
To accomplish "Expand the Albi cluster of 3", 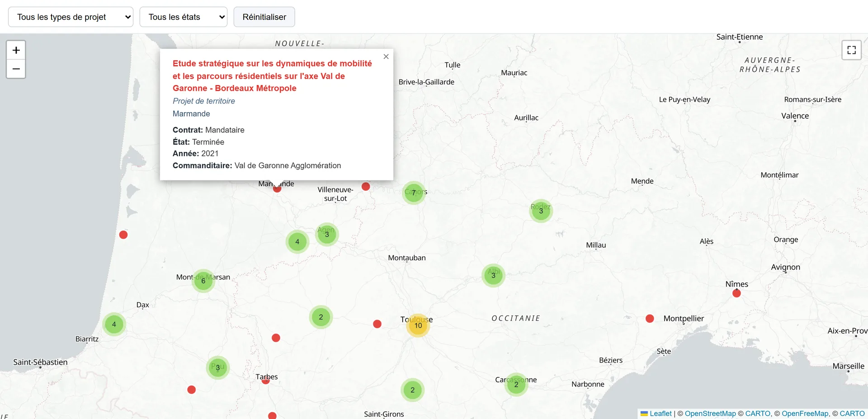I will tap(493, 275).
